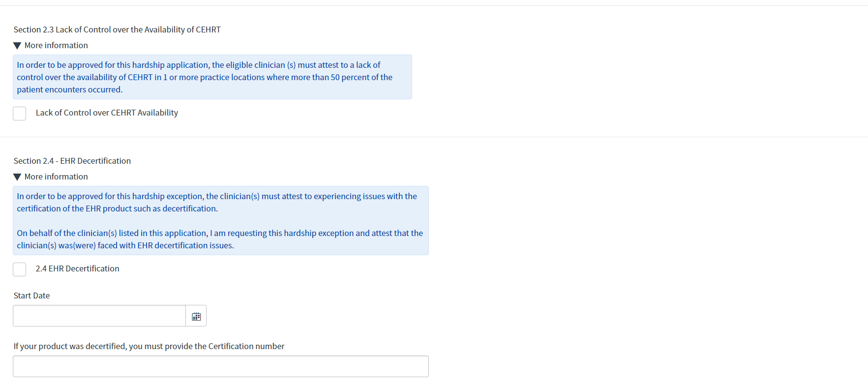Collapse Section 2.4 More information triangle
The image size is (868, 386).
(x=17, y=177)
